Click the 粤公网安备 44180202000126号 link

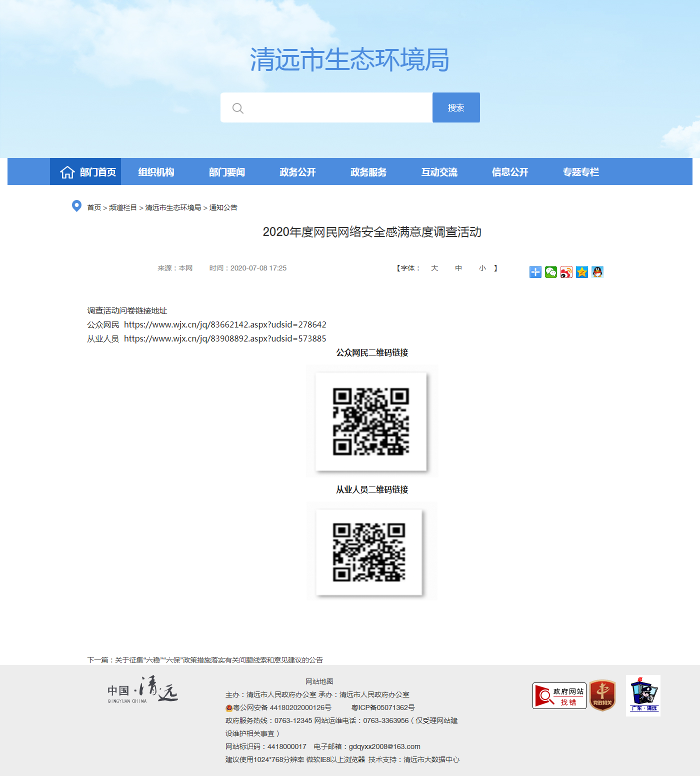[282, 707]
